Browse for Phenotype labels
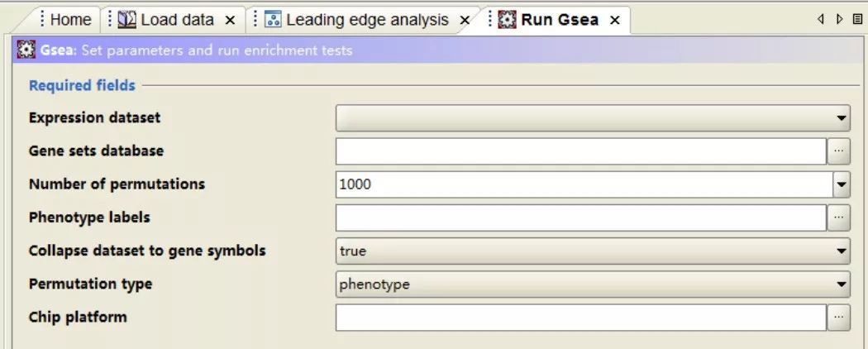Viewport: 868px width, 349px height. click(x=839, y=218)
